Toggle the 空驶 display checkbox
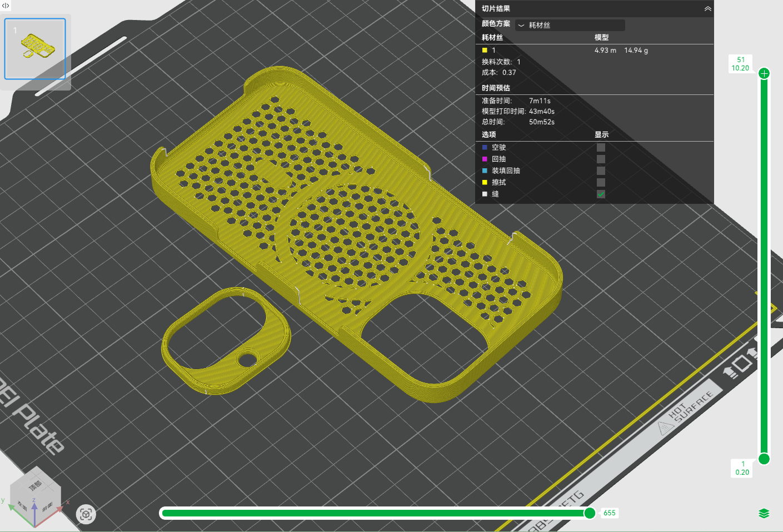 click(601, 148)
